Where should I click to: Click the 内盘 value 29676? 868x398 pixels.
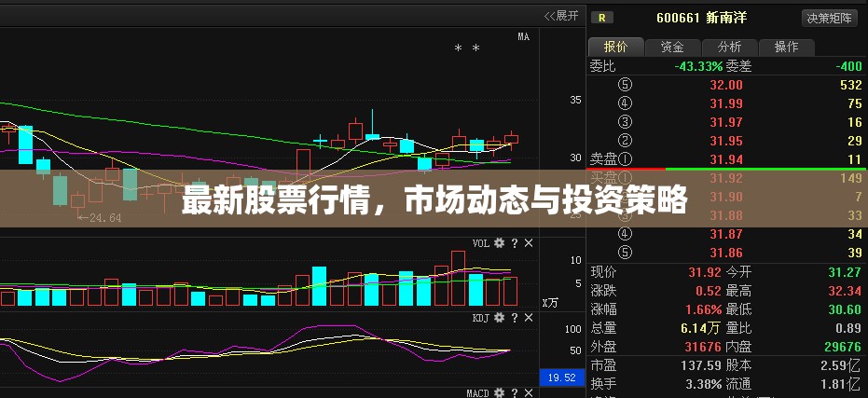[x=843, y=347]
